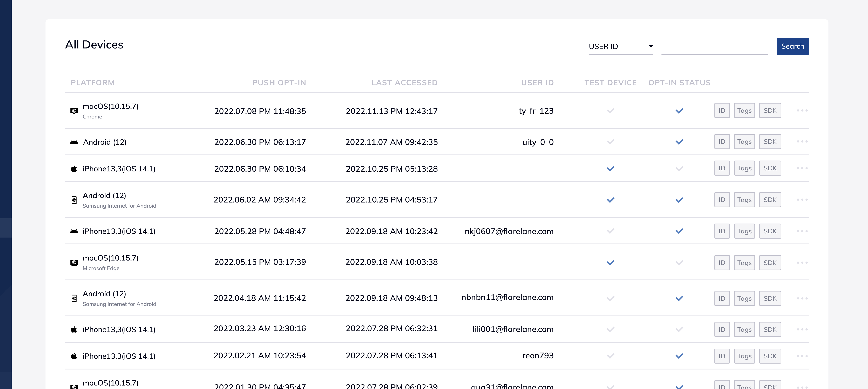Click the Android icon in the nkj0607@flarelane.com row
Image resolution: width=868 pixels, height=389 pixels.
74,231
